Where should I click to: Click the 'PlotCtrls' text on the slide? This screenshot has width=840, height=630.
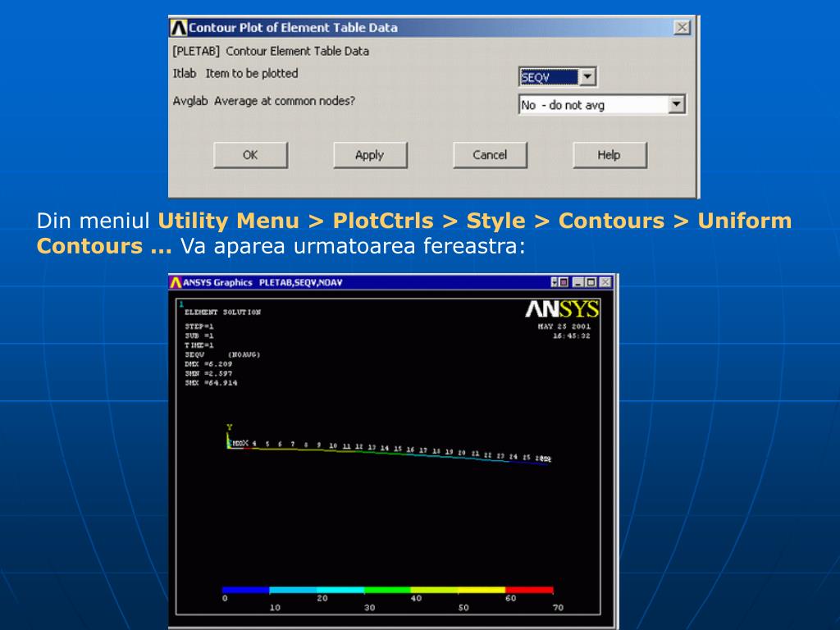[x=383, y=221]
